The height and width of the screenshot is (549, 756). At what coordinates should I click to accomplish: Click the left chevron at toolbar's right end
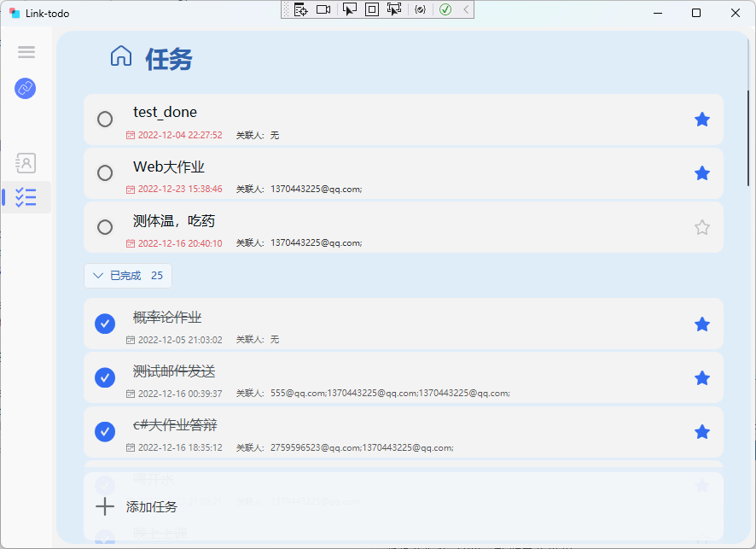[x=464, y=9]
